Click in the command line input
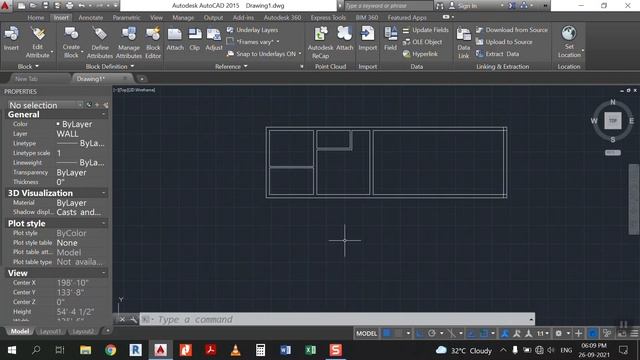640x360 pixels. point(337,319)
